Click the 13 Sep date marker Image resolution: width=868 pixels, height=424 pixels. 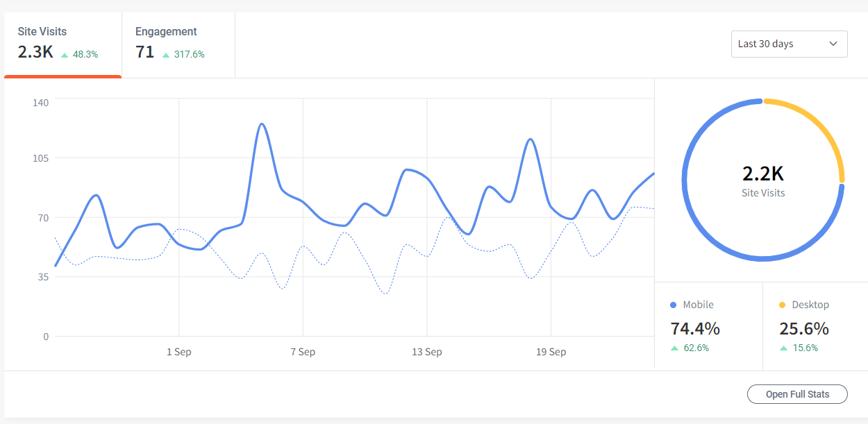426,353
